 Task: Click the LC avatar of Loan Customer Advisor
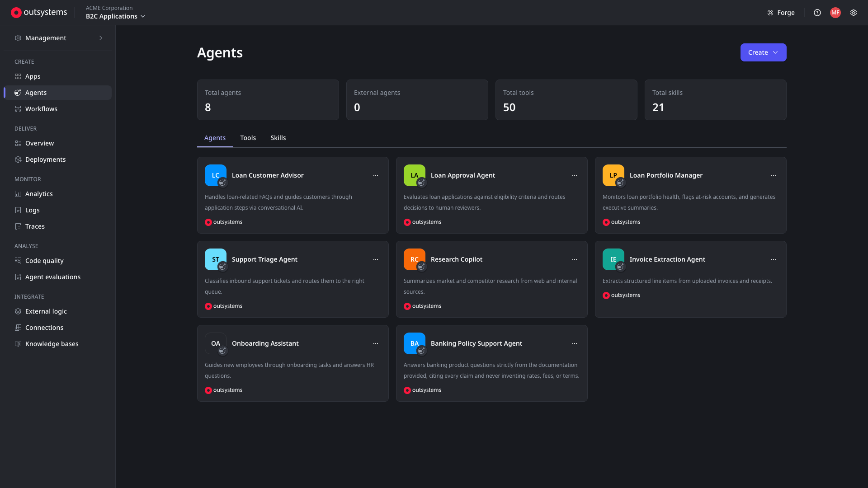pos(216,175)
